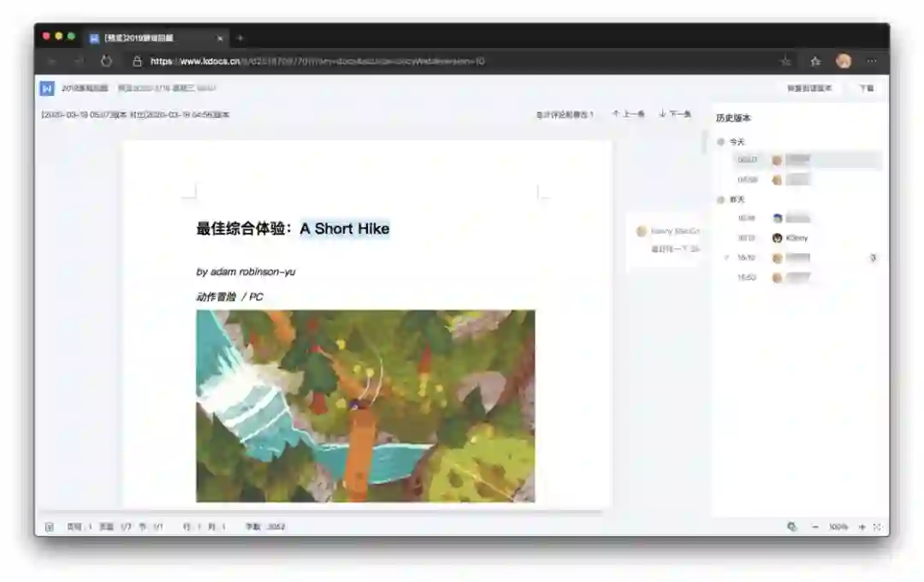Click the kdocs.cn URL in the address bar
Viewport: 924px width, 582px height.
click(x=317, y=61)
